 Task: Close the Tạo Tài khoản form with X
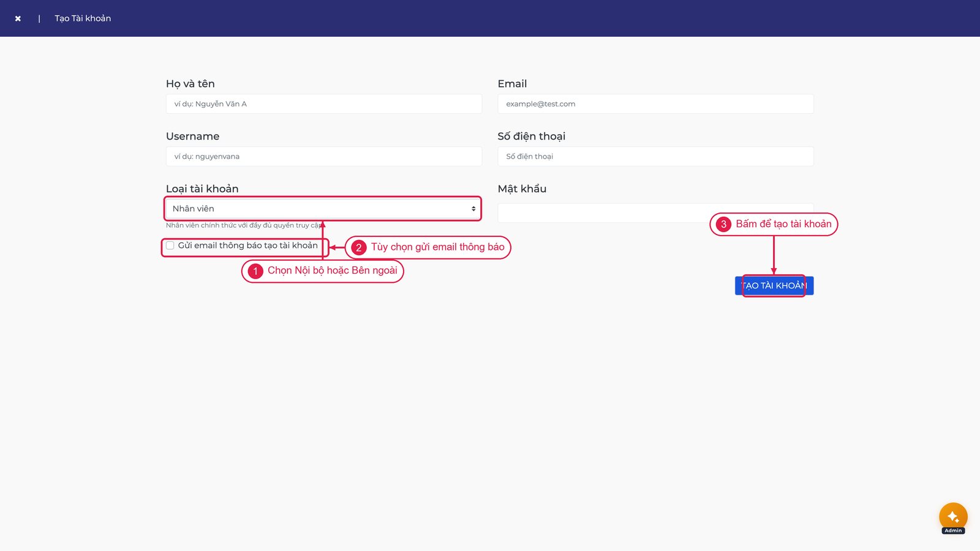[18, 18]
